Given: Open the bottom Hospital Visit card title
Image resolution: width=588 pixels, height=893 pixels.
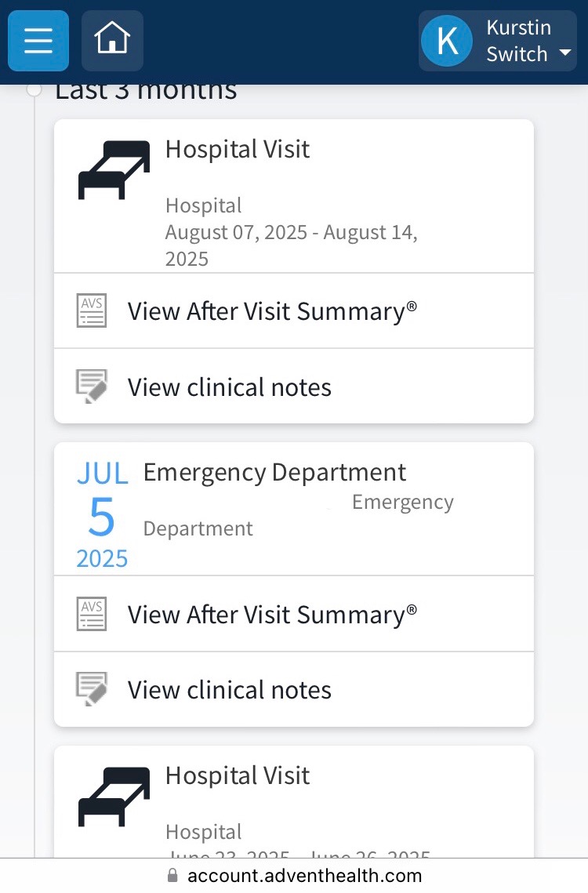Looking at the screenshot, I should point(238,775).
